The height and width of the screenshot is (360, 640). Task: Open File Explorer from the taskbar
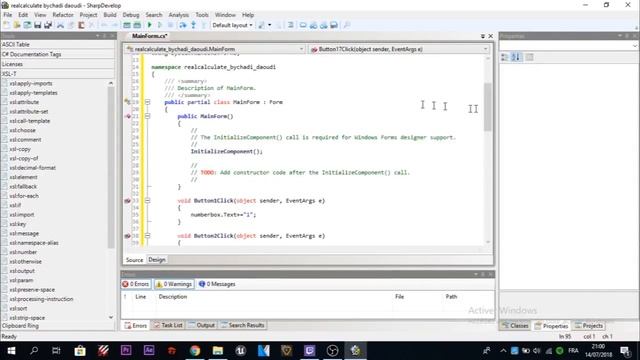(218, 351)
